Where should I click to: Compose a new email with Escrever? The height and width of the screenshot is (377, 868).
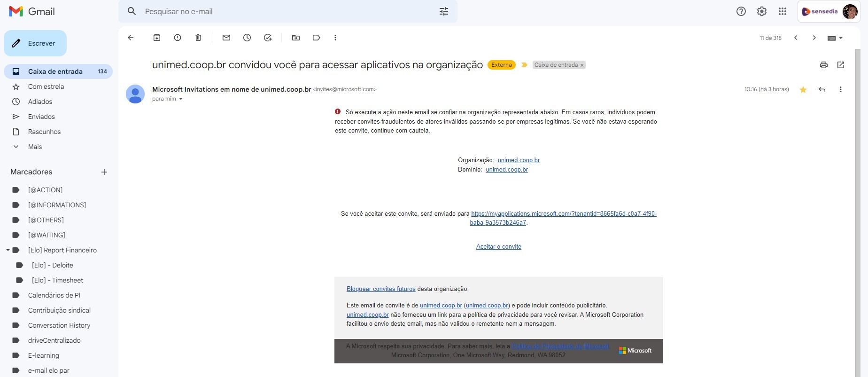pos(35,43)
